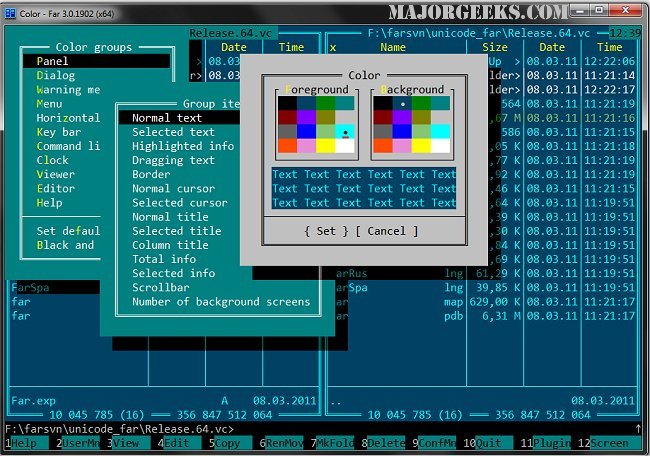Select light green in the Background palette
The width and height of the screenshot is (650, 456).
(421, 131)
